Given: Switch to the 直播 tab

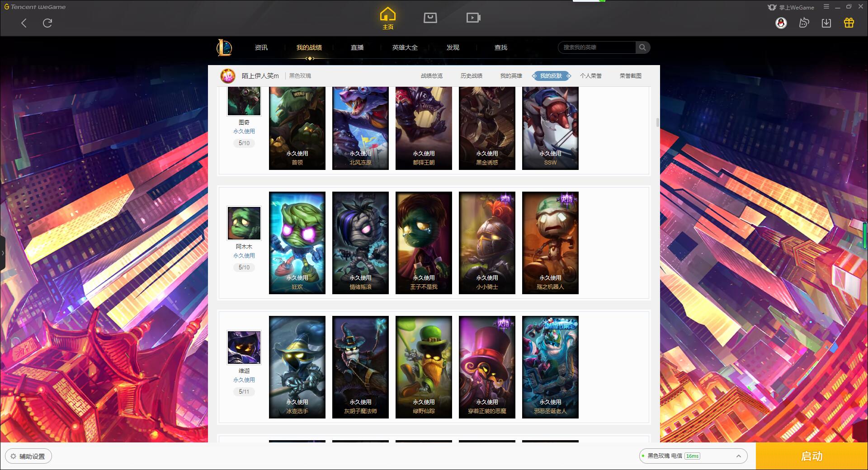Looking at the screenshot, I should 357,47.
